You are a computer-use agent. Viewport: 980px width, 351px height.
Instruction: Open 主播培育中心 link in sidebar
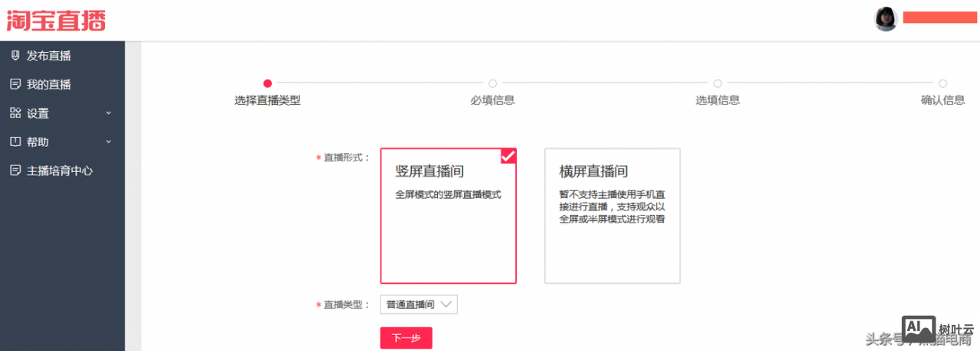(60, 171)
